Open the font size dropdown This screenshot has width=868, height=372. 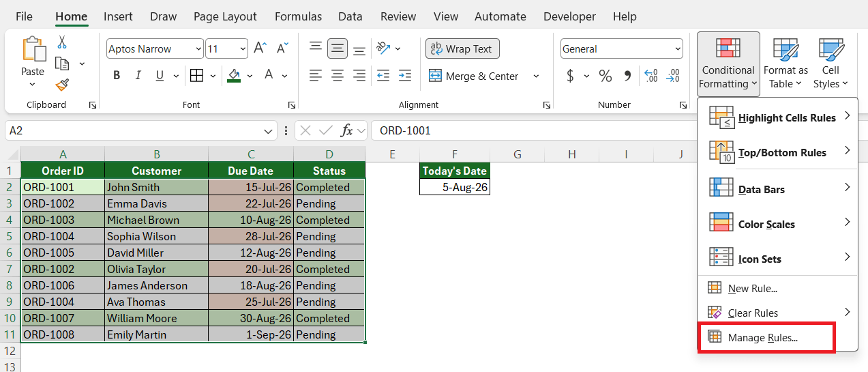(x=243, y=48)
